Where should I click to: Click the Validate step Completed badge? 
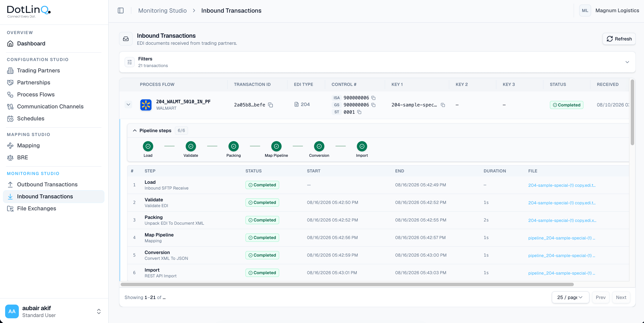click(x=262, y=202)
